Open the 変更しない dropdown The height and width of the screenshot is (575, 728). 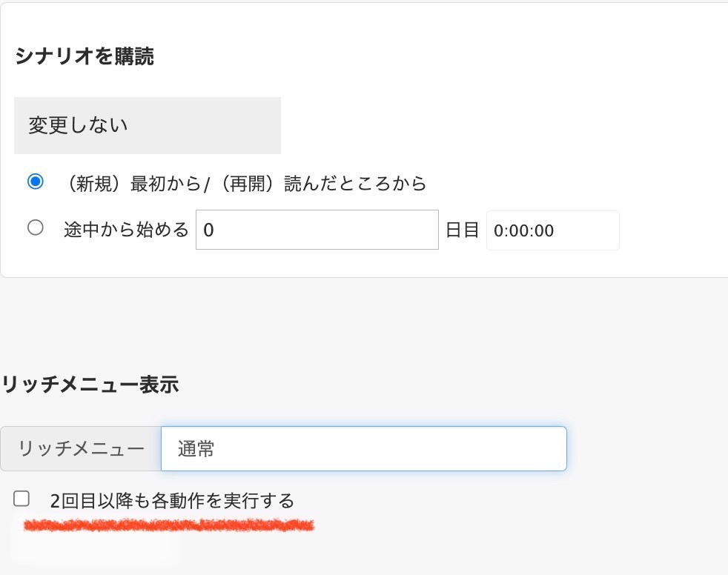click(x=148, y=125)
